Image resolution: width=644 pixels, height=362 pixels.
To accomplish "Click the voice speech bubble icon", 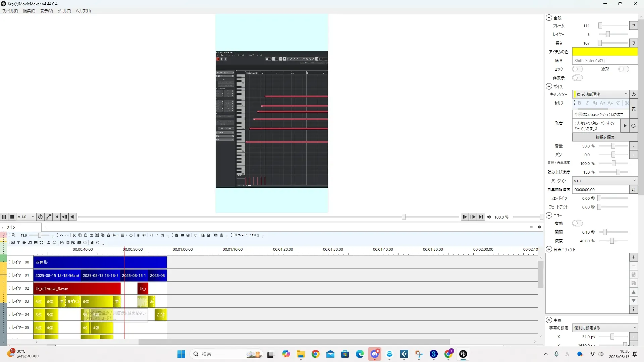I will pos(13,243).
